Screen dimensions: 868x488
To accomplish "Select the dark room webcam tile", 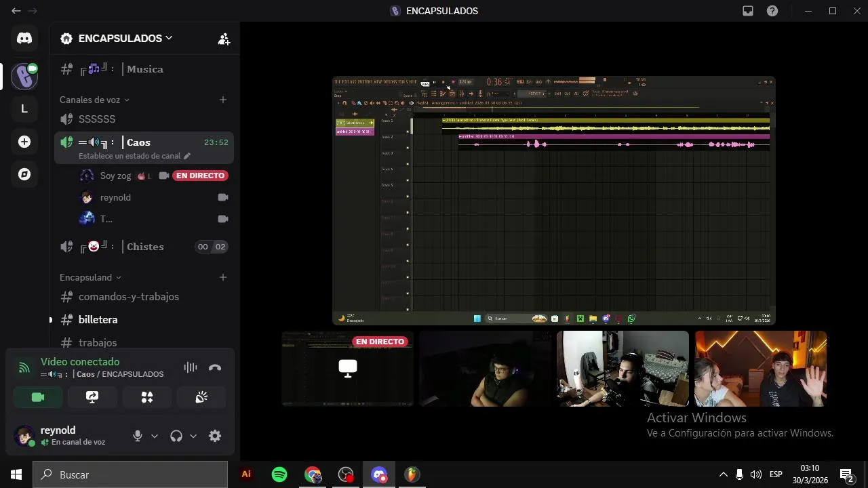I will tap(485, 369).
